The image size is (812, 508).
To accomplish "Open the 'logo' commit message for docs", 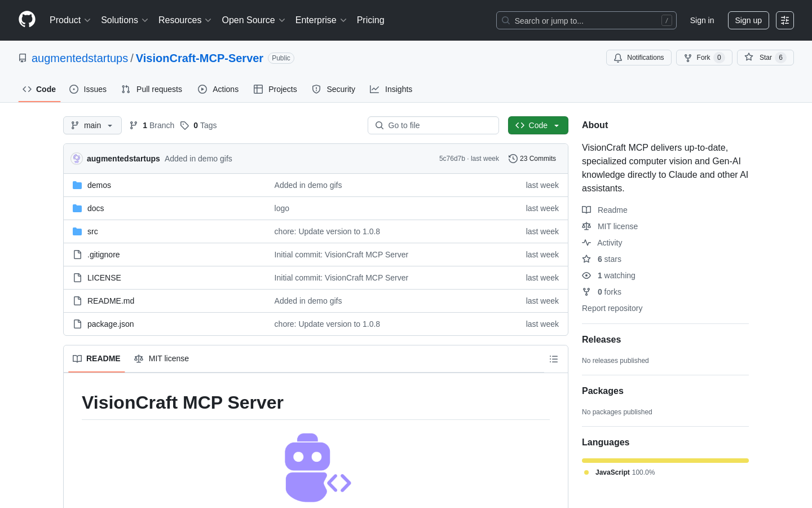I will 282,208.
